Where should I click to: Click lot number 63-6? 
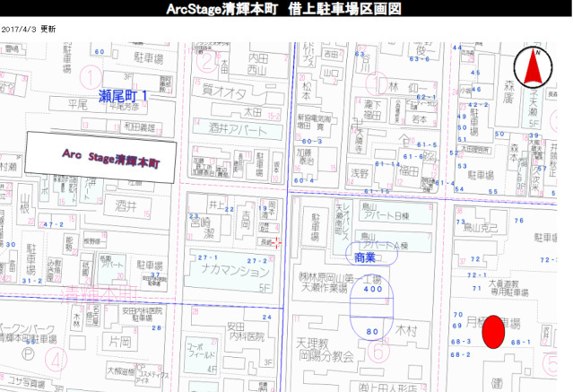click(420, 59)
